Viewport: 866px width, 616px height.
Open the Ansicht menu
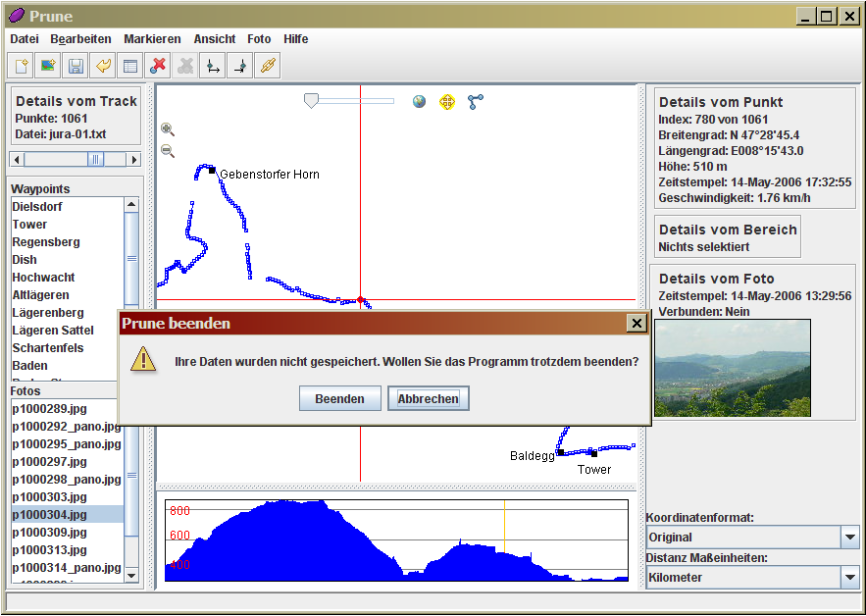pos(215,39)
